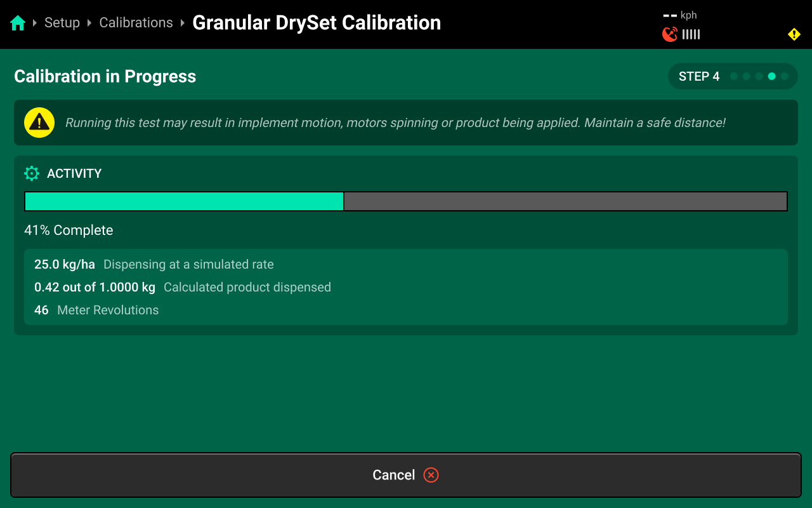Click the arrow after Calibrations breadcrumb

[x=183, y=23]
